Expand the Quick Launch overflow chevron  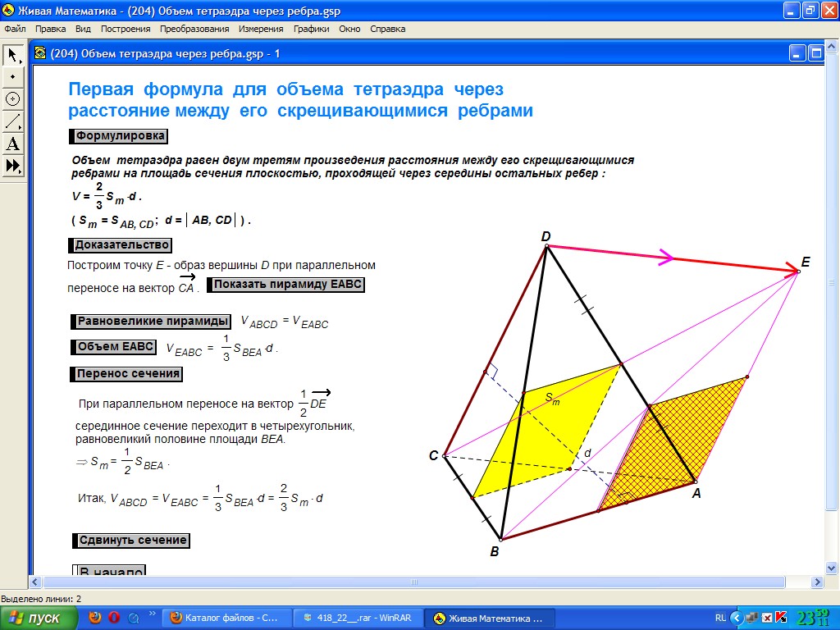coord(152,614)
